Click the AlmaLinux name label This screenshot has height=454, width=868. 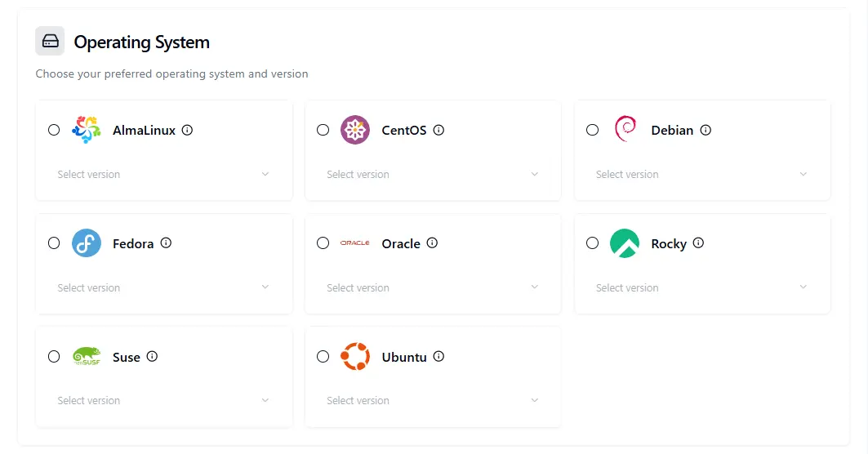click(x=144, y=130)
